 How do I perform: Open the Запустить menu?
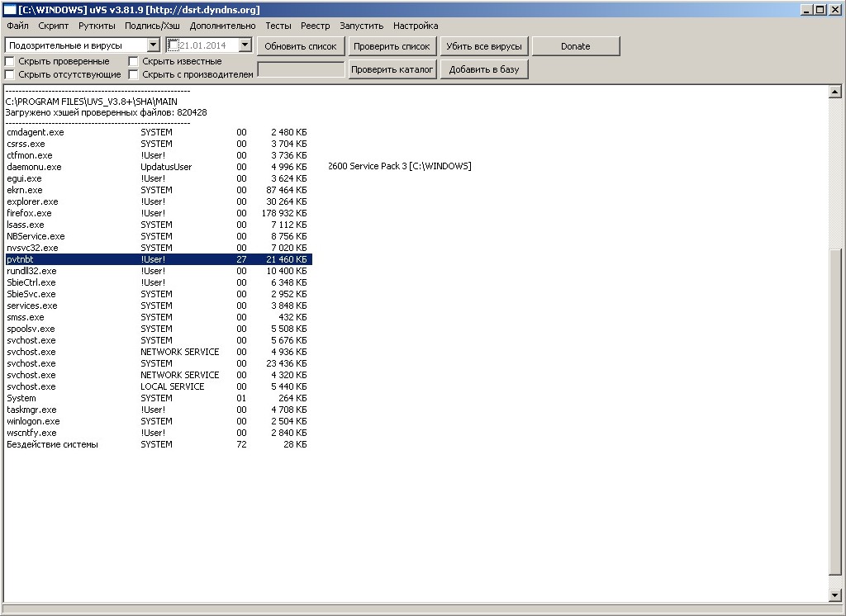click(362, 26)
